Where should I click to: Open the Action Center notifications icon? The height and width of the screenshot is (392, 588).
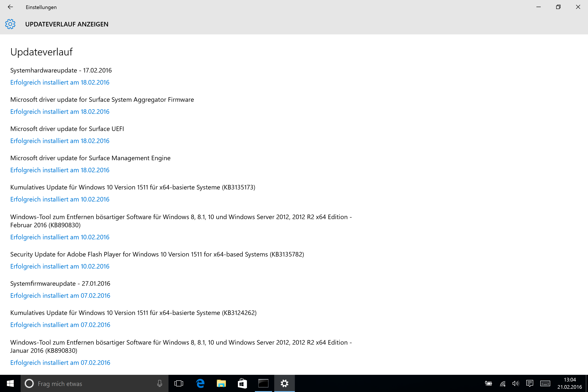click(530, 383)
